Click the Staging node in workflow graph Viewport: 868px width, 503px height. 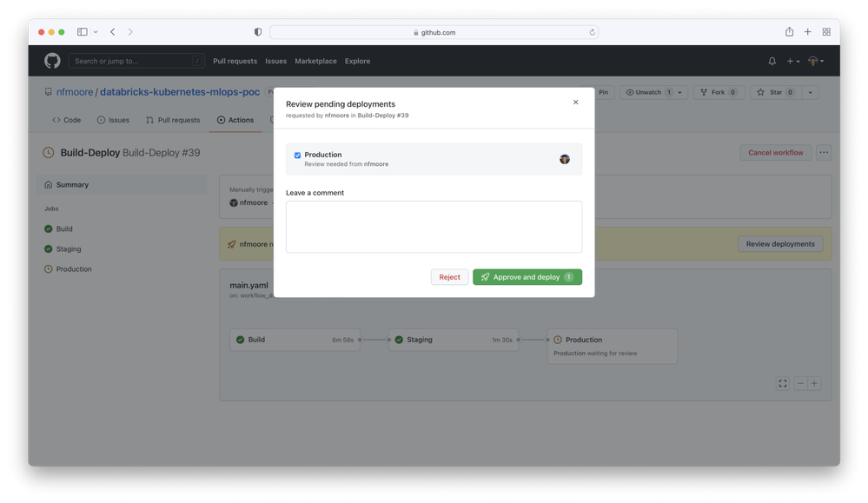[454, 340]
